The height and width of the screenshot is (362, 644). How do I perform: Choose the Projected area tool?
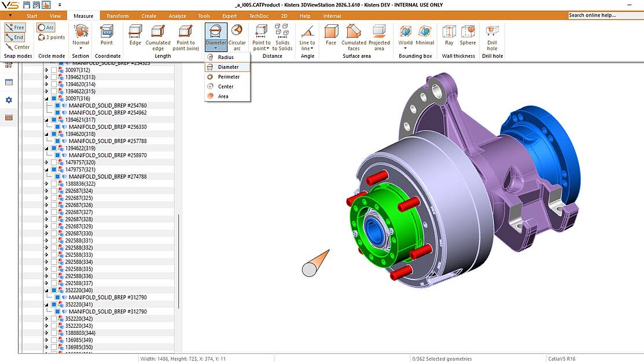point(379,37)
